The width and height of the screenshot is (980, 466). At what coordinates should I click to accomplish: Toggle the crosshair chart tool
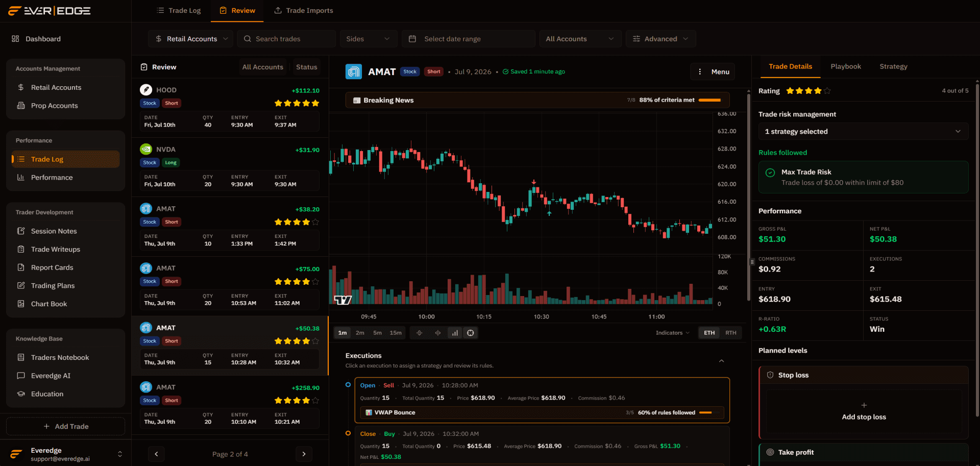point(471,333)
